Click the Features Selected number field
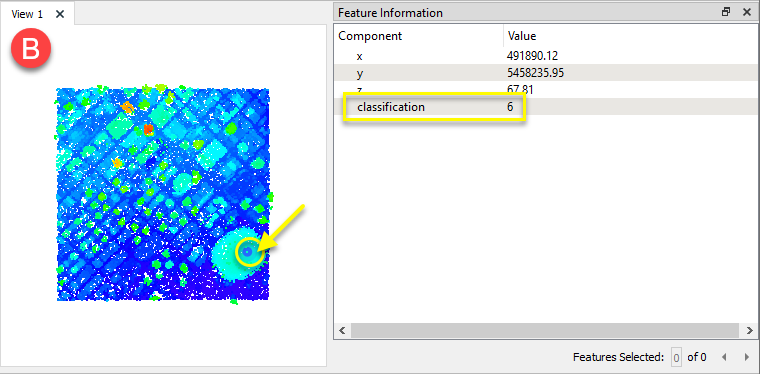760x374 pixels. [x=676, y=358]
